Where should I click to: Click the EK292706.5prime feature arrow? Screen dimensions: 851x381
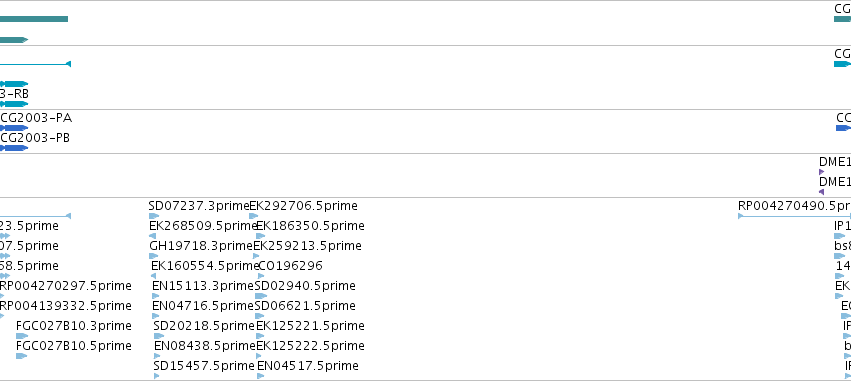253,216
